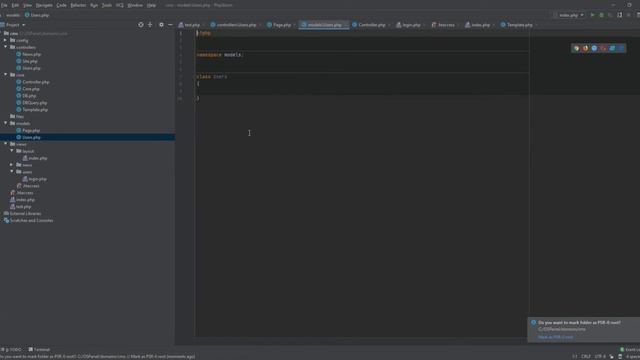
Task: Collapse the layout folder
Action: 12,151
